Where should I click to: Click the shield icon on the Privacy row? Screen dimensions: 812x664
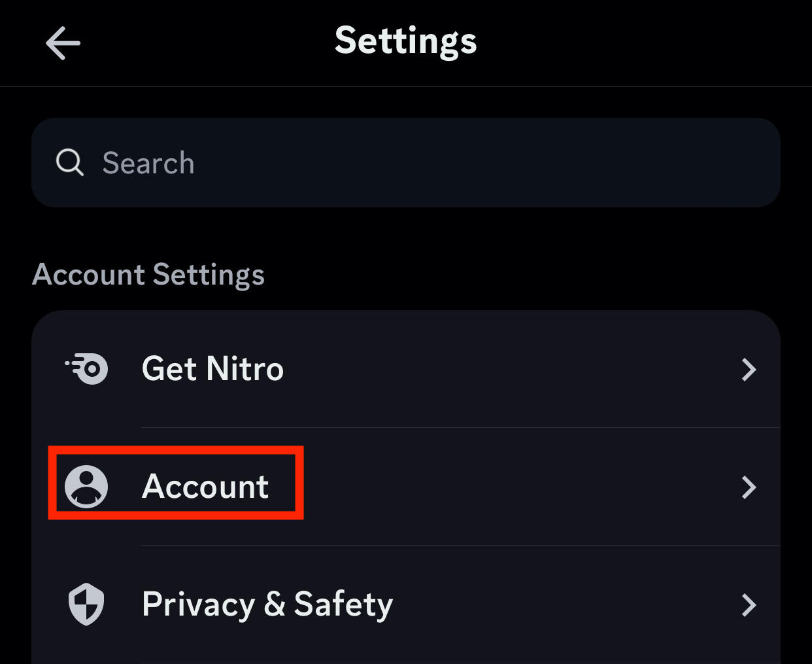pyautogui.click(x=86, y=604)
